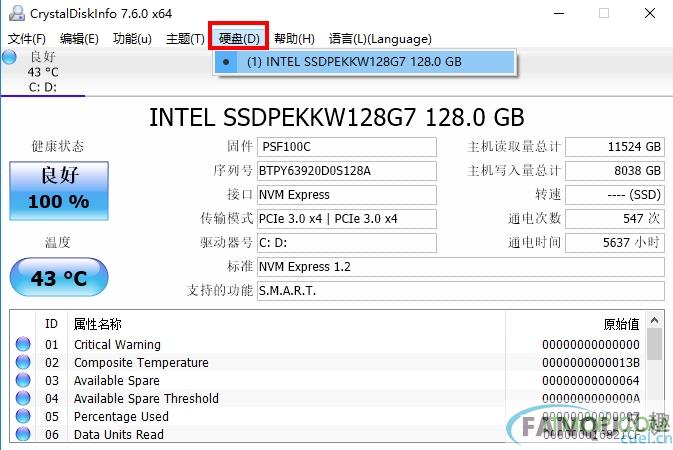This screenshot has height=450, width=673.
Task: Click the 良好 100% health status button
Action: pyautogui.click(x=59, y=191)
